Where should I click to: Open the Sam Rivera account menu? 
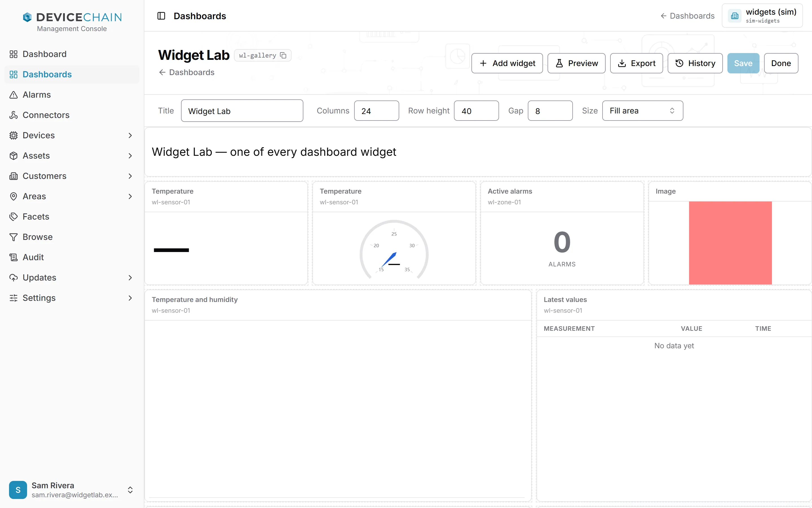point(72,490)
